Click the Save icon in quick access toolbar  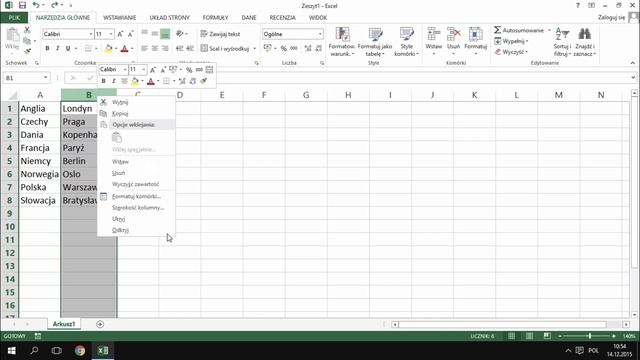pos(22,5)
